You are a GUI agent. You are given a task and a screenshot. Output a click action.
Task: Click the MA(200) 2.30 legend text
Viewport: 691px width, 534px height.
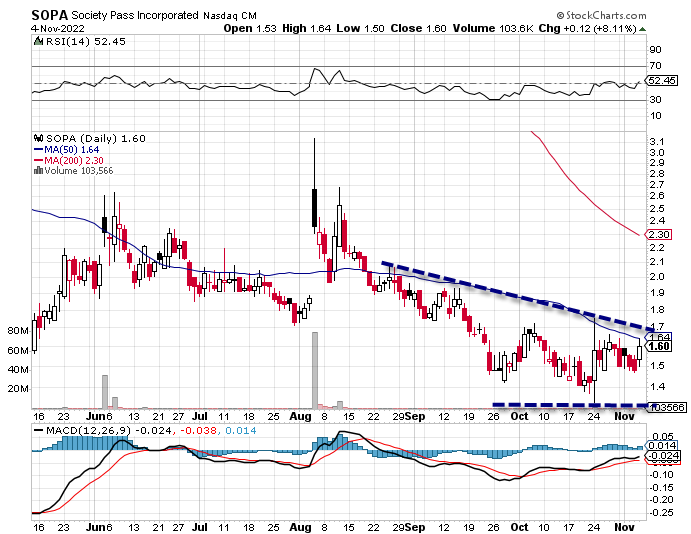[74, 160]
